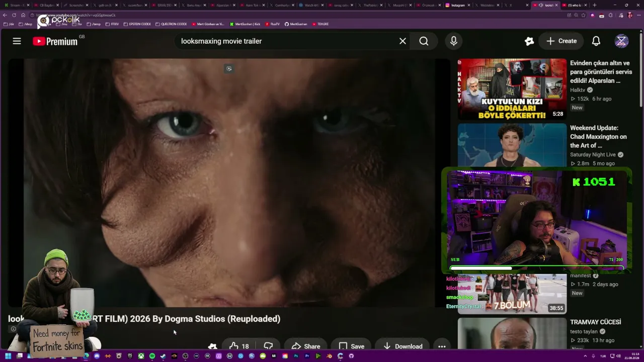Visit the testo taylan channel
The width and height of the screenshot is (644, 362).
pyautogui.click(x=584, y=331)
